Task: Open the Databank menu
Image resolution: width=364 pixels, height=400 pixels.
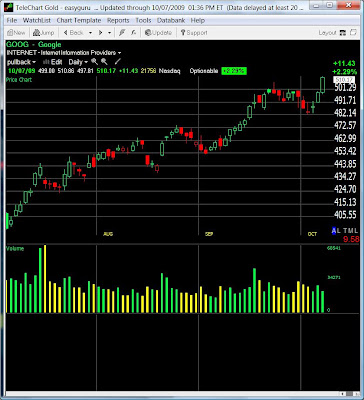Action: tap(171, 20)
